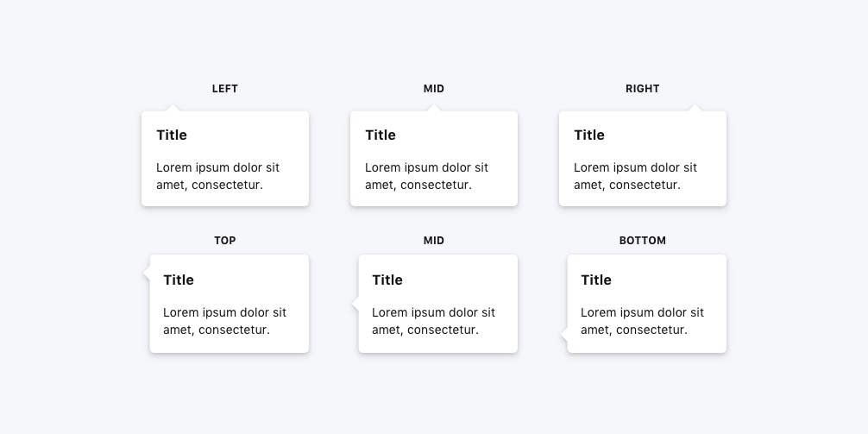Click the arrow pointer on the RIGHT tooltip card
868x434 pixels.
[695, 108]
